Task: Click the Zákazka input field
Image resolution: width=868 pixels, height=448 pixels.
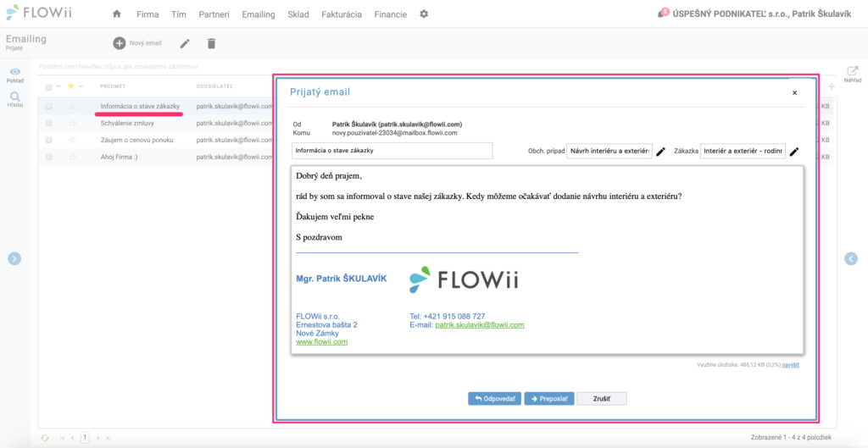Action: (x=743, y=151)
